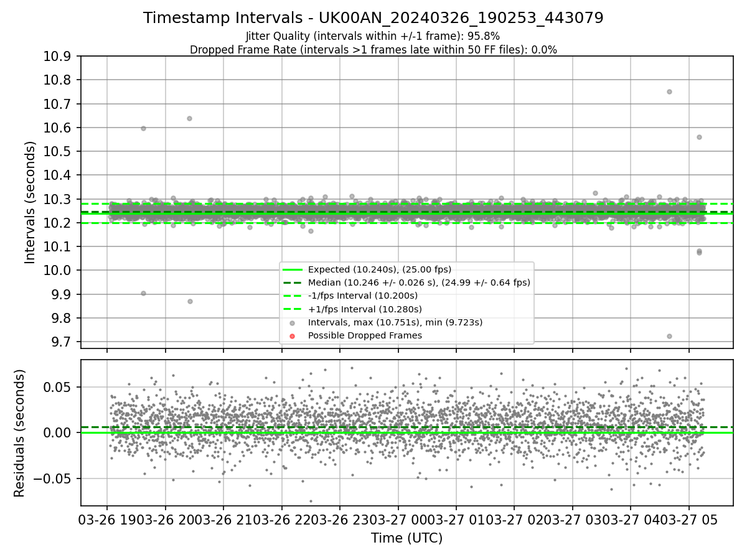Click the '10.3' tick label on the intervals axis
Image resolution: width=747 pixels, height=560 pixels.
(x=59, y=199)
